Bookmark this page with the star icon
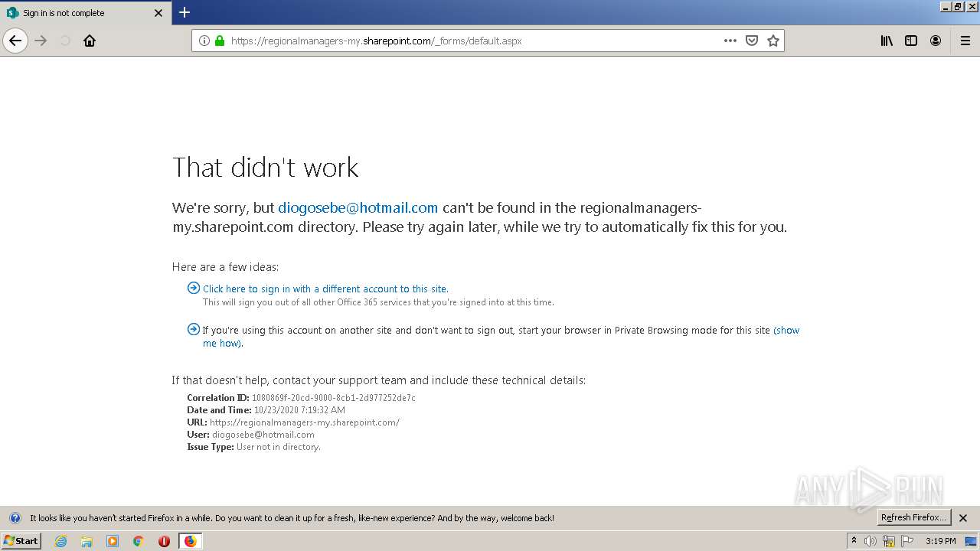The height and width of the screenshot is (551, 980). [773, 41]
